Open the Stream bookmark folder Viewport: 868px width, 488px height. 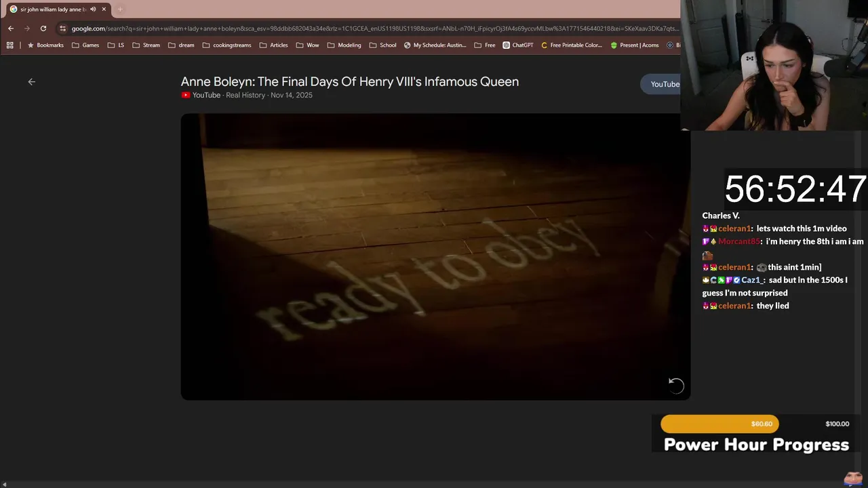point(146,45)
